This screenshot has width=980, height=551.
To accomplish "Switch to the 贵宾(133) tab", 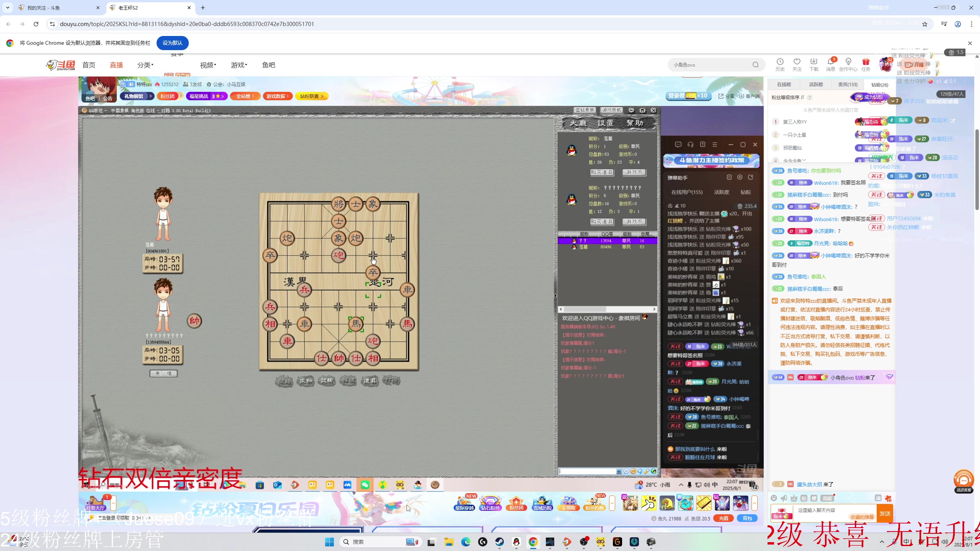I will (848, 84).
